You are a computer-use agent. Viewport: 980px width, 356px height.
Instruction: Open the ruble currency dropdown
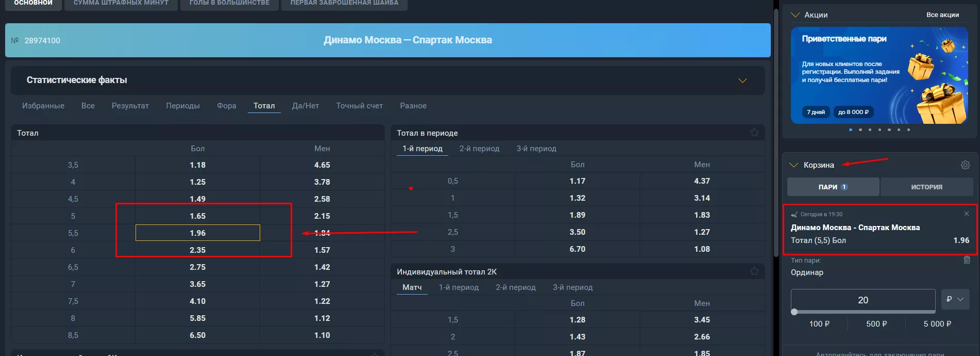point(955,299)
